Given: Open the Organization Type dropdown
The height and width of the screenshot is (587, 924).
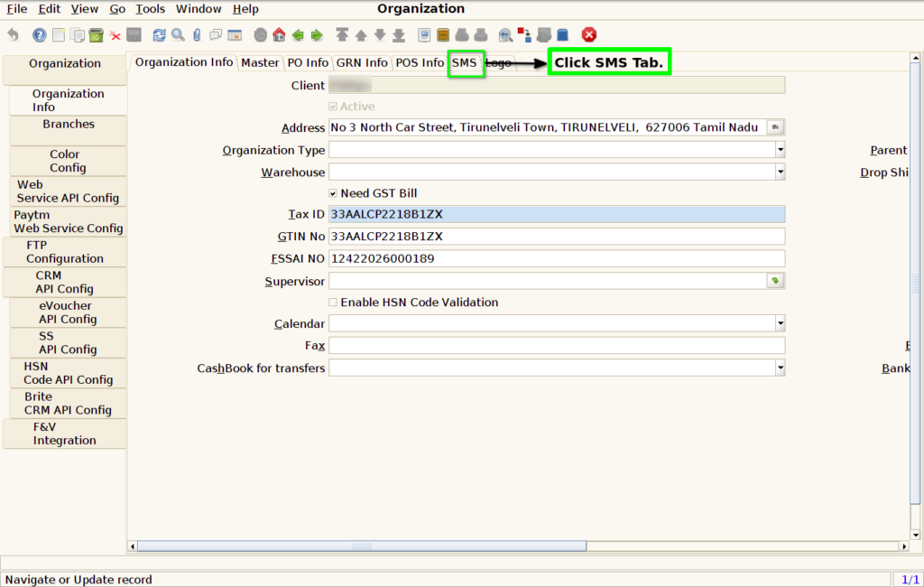Looking at the screenshot, I should point(781,150).
